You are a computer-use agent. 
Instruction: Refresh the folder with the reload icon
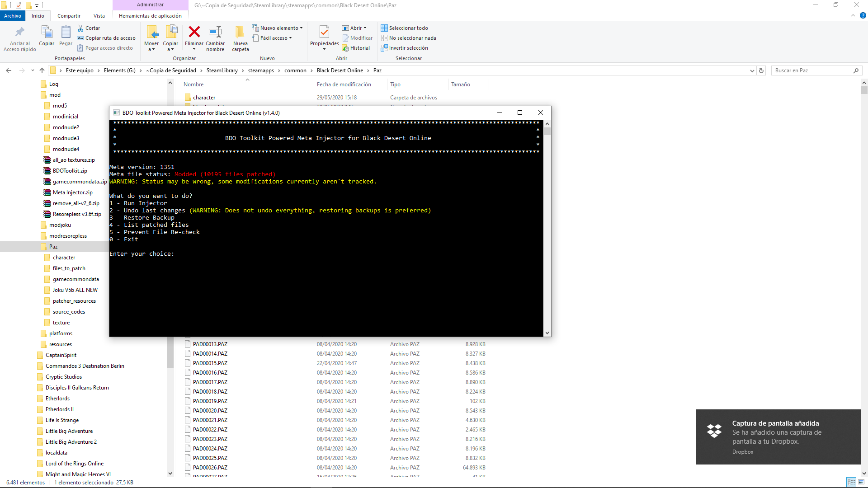(761, 70)
